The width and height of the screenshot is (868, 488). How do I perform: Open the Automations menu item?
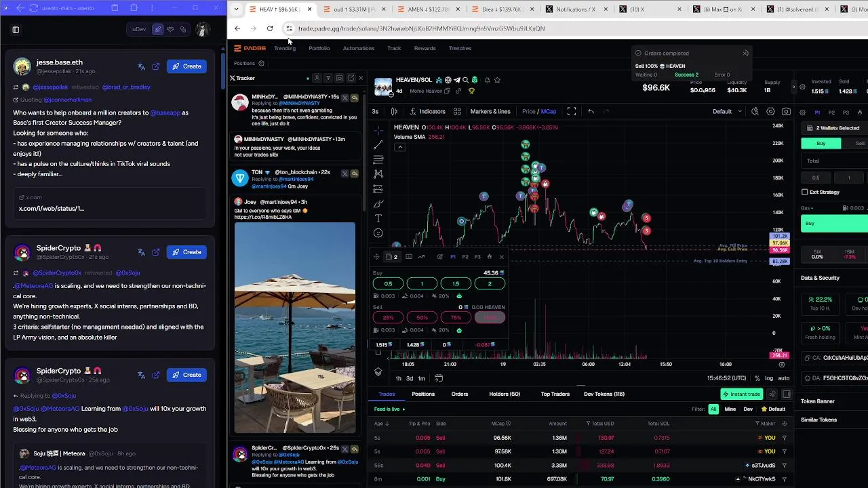click(358, 48)
